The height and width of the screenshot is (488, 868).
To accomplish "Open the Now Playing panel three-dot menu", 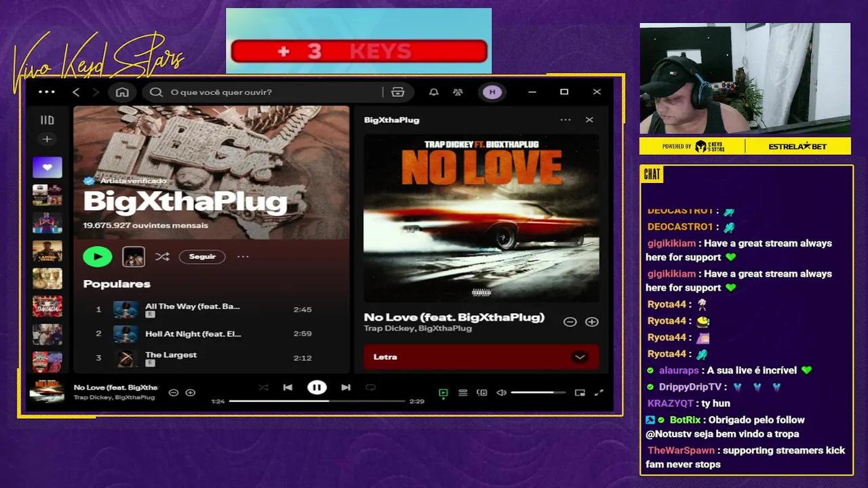I will tap(565, 120).
